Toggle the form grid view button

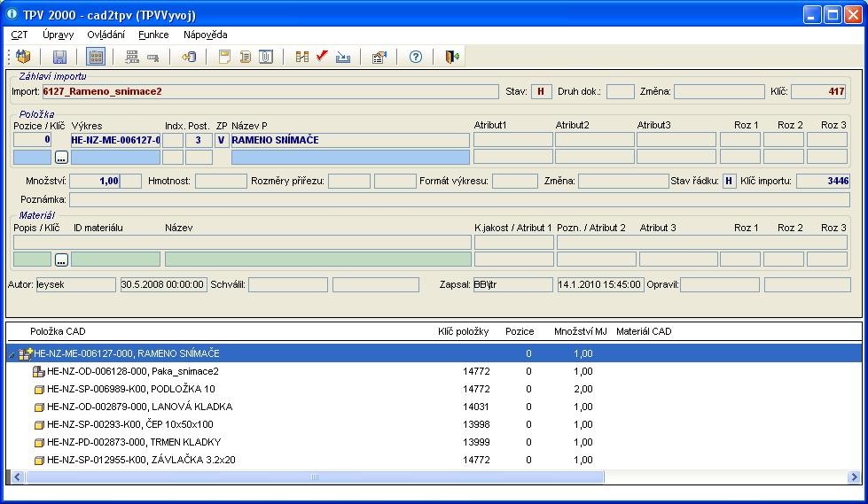(x=96, y=57)
